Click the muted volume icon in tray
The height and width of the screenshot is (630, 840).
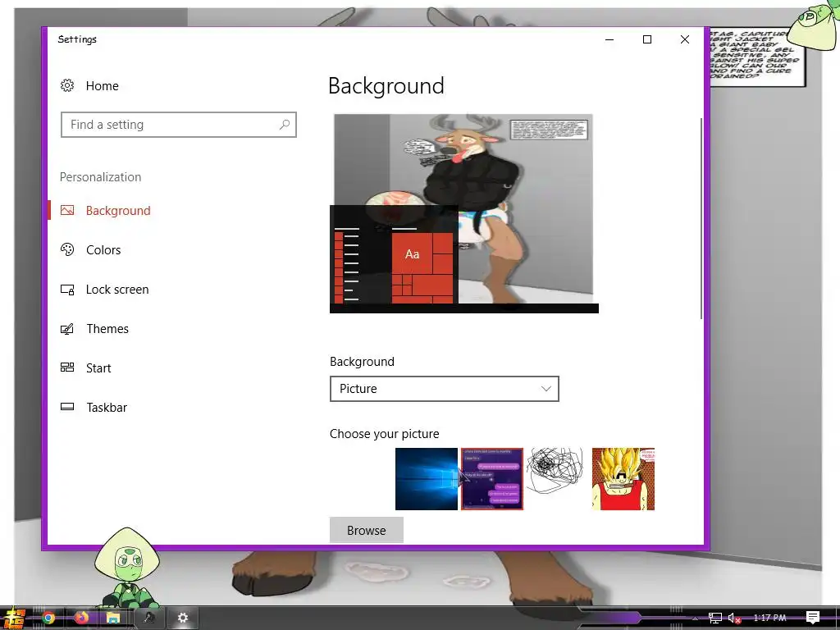(x=734, y=619)
